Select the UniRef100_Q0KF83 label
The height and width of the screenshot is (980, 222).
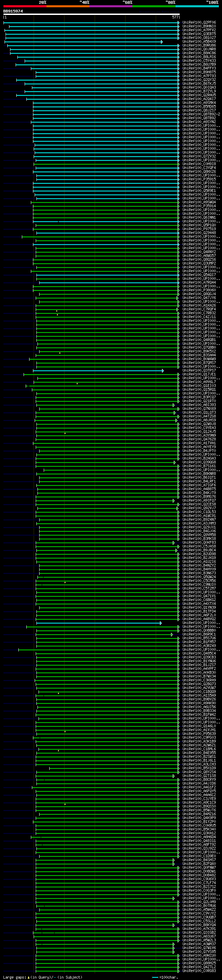click(x=199, y=543)
